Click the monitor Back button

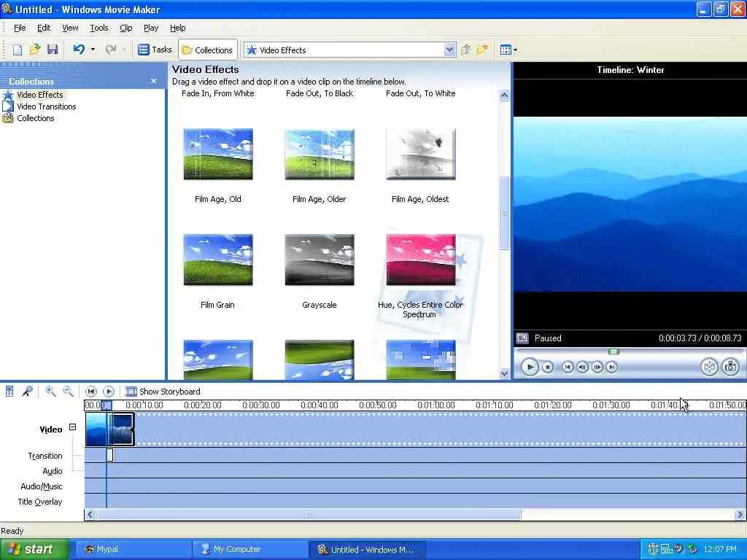point(567,367)
